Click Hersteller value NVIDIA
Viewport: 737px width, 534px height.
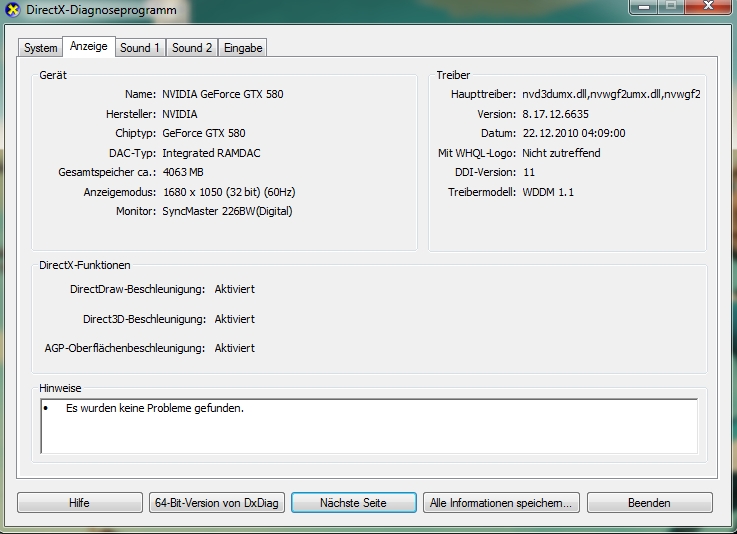tap(180, 114)
